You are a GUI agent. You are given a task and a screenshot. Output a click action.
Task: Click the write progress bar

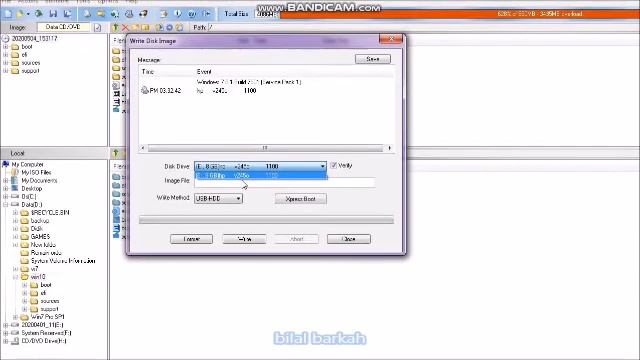pyautogui.click(x=266, y=220)
